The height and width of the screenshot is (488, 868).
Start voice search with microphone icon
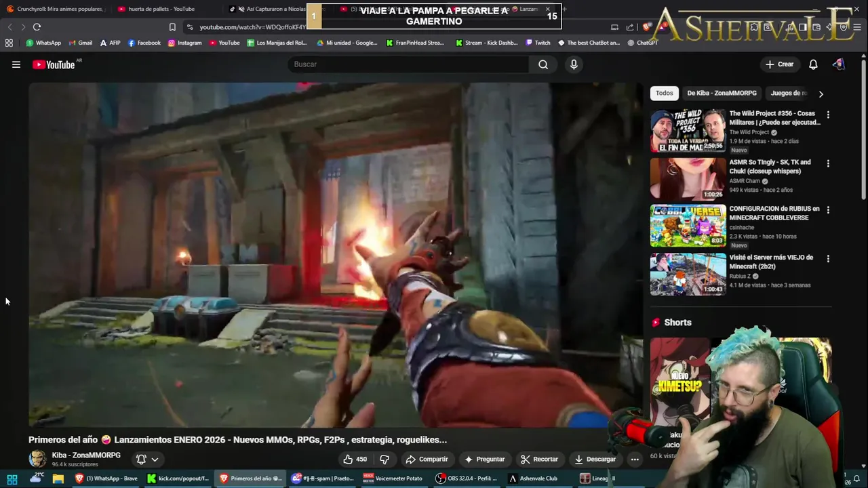(574, 64)
